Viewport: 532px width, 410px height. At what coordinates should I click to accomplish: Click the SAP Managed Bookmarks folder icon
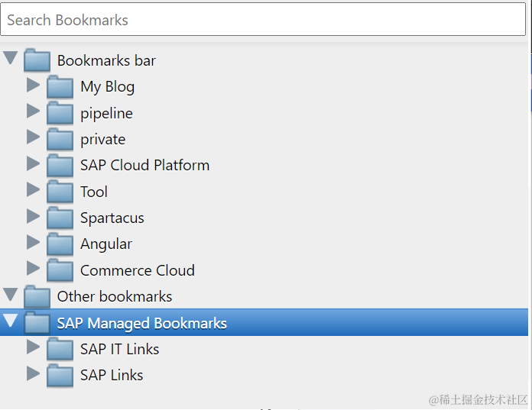pyautogui.click(x=37, y=322)
